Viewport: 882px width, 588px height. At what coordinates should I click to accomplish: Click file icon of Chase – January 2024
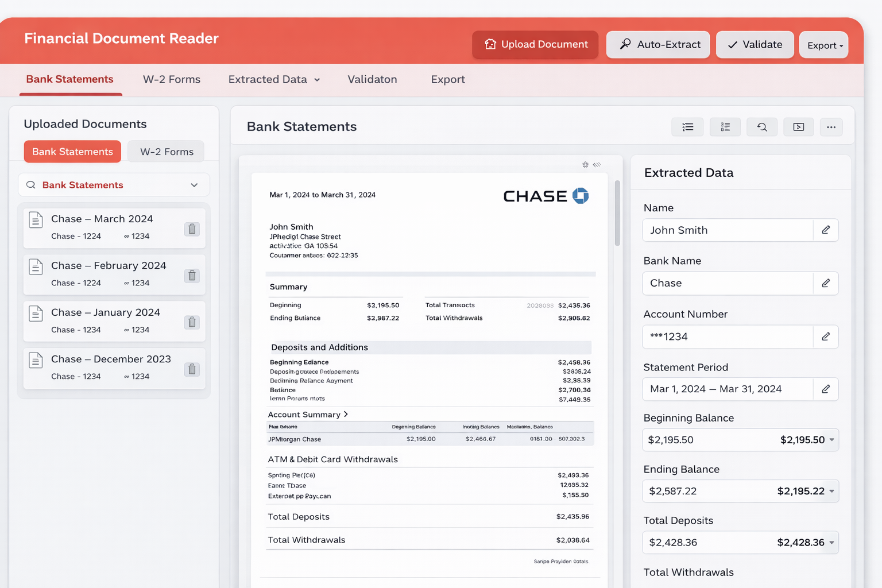click(x=36, y=314)
